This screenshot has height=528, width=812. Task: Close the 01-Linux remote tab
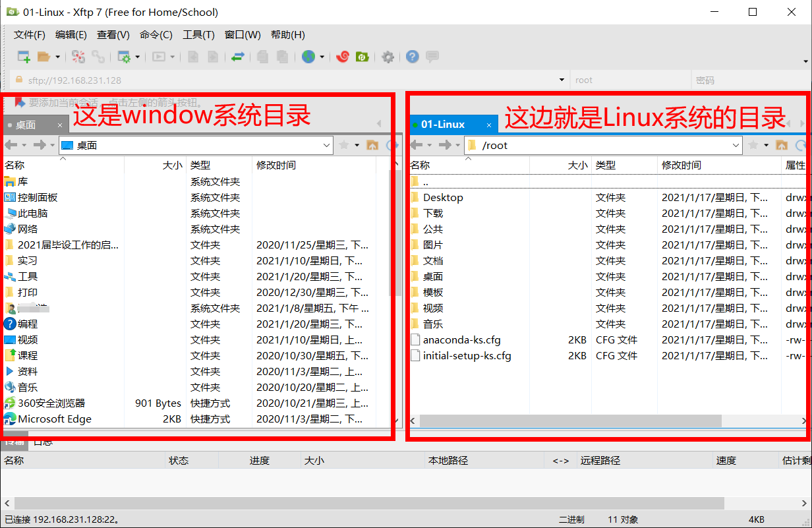pyautogui.click(x=489, y=124)
